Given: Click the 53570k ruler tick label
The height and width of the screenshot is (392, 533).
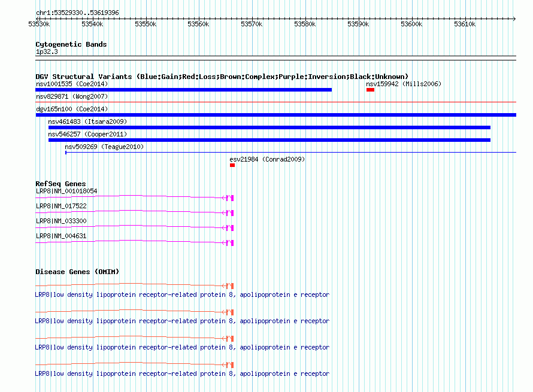Looking at the screenshot, I should (252, 24).
